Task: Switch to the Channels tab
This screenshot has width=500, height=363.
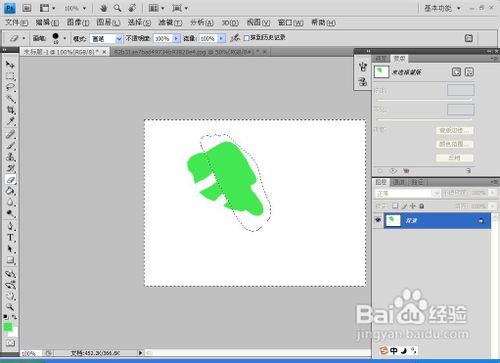Action: 399,182
